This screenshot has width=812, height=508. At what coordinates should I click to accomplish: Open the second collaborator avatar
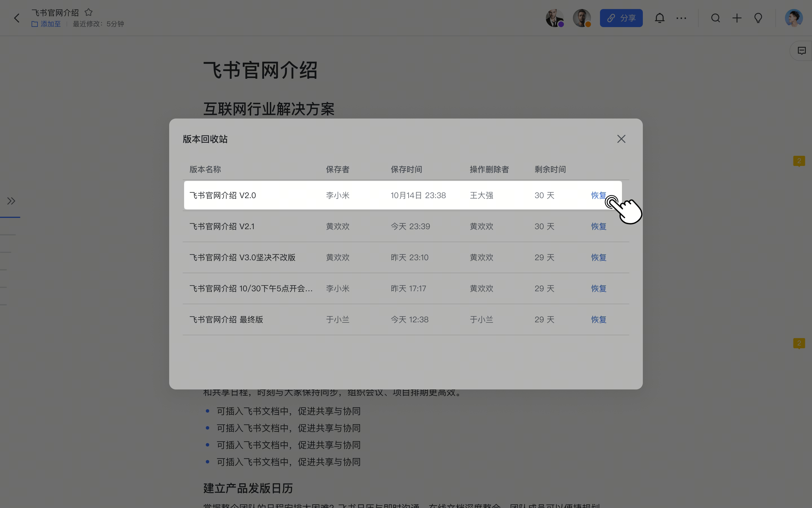click(582, 18)
